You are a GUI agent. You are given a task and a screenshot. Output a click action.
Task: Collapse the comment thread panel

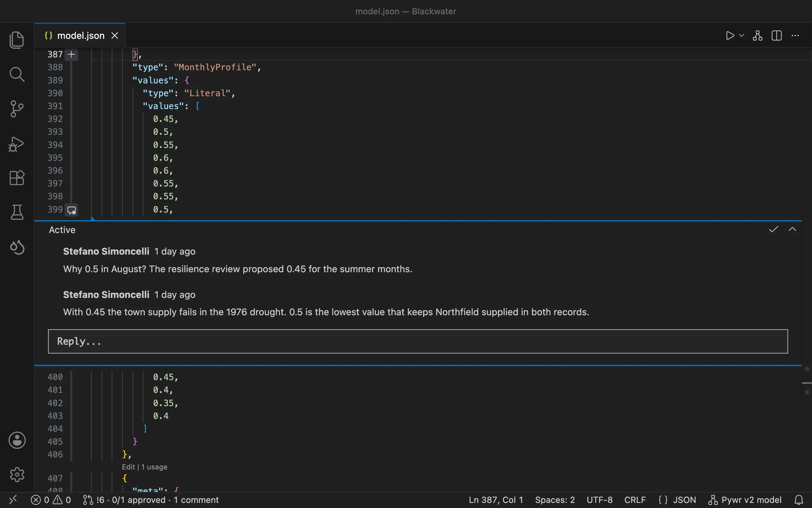(x=792, y=229)
